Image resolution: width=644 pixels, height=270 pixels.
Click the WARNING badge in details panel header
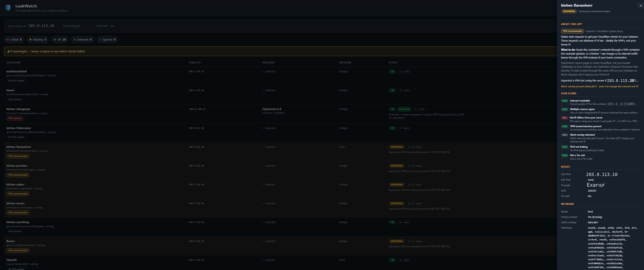569,11
